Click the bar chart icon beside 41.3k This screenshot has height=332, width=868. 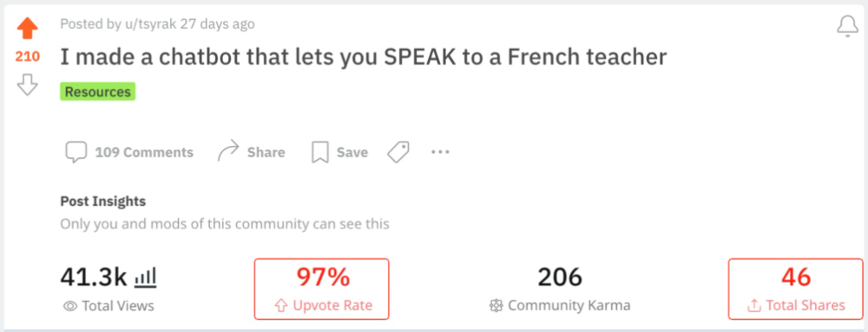pyautogui.click(x=146, y=276)
